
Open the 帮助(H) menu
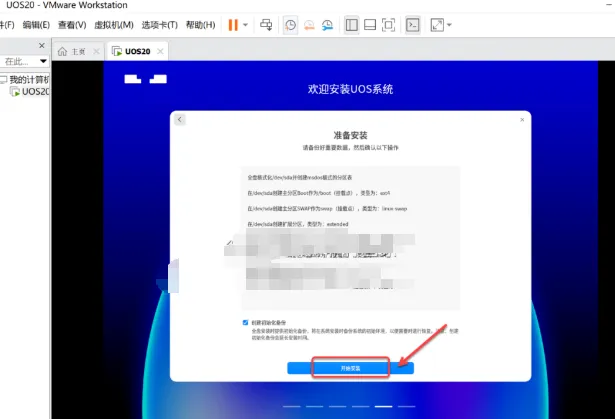click(x=200, y=25)
